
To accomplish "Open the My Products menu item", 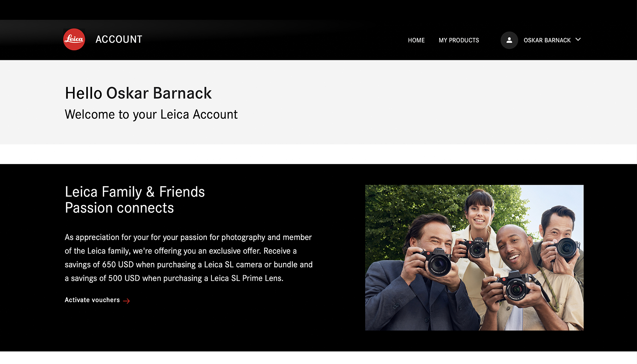I will click(x=459, y=40).
